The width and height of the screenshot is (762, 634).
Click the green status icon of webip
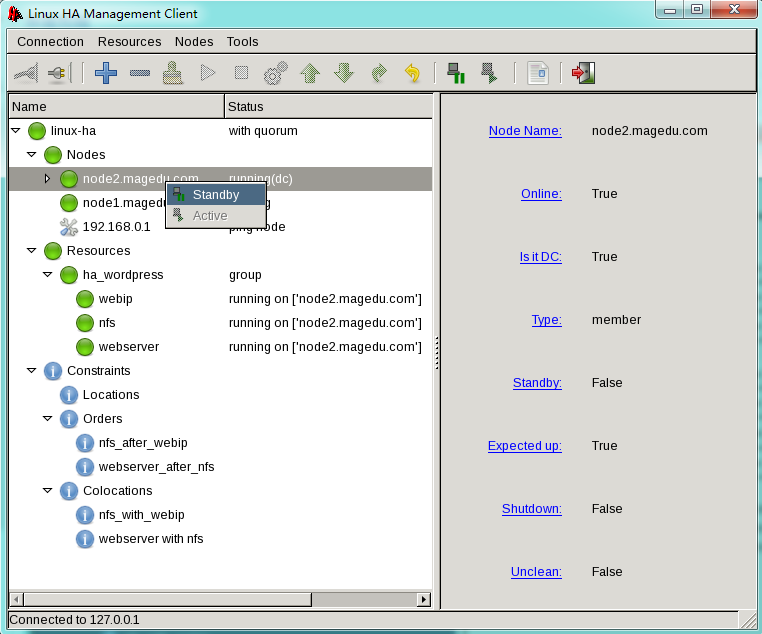(x=85, y=299)
